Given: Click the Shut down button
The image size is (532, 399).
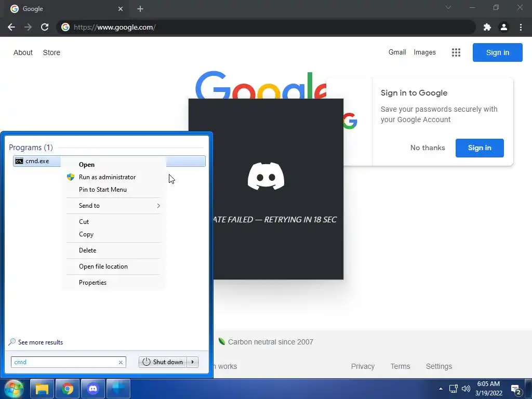Looking at the screenshot, I should tap(163, 362).
